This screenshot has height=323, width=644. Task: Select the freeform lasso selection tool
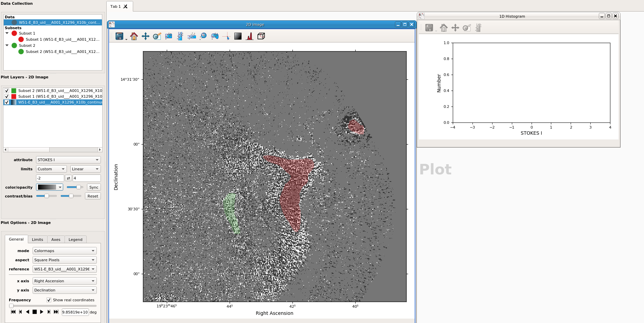click(214, 36)
